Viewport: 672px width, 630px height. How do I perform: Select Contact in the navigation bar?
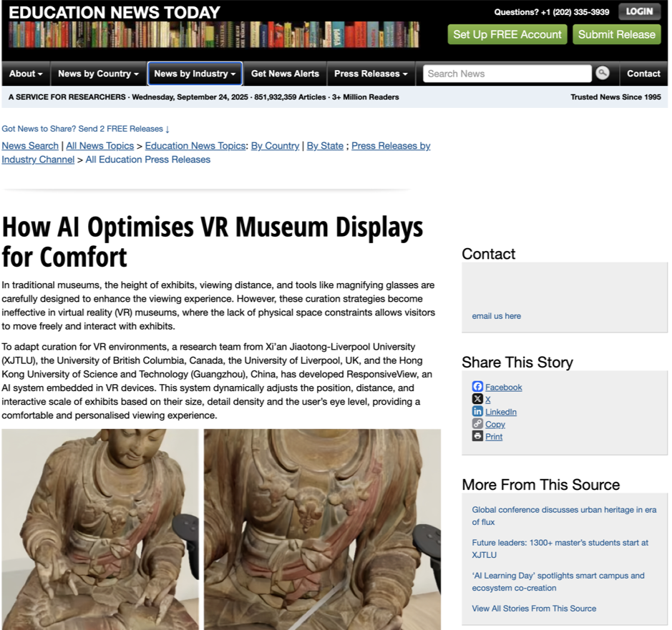click(643, 74)
